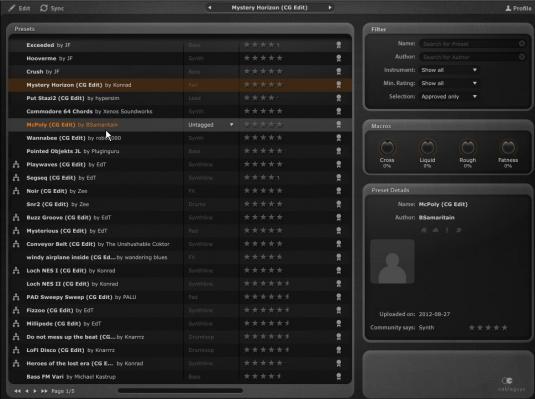Select Snr2 (CG Edit) preset

coord(180,204)
